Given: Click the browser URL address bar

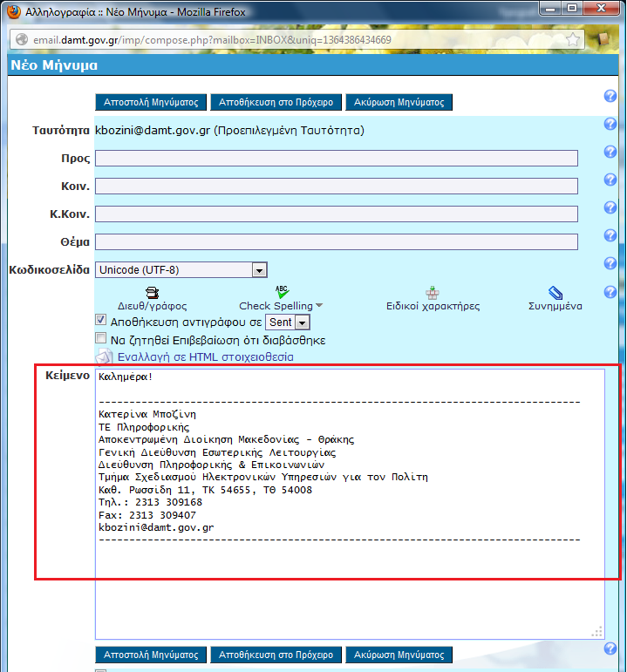Looking at the screenshot, I should coord(296,40).
